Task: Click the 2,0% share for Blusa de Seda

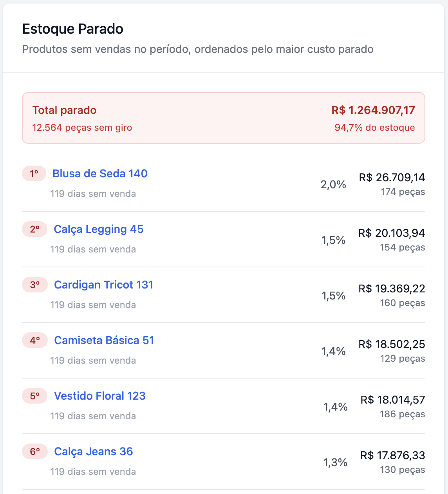Action: [x=333, y=184]
